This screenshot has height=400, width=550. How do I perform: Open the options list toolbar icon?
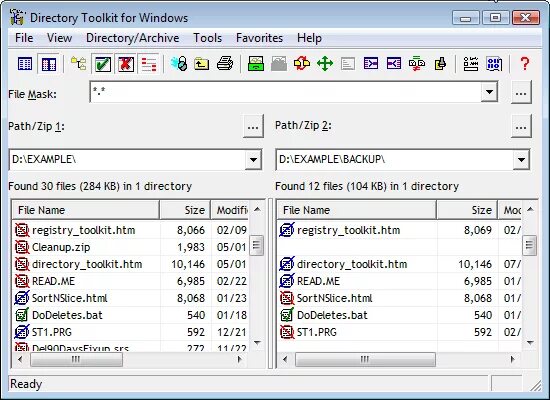tap(471, 64)
